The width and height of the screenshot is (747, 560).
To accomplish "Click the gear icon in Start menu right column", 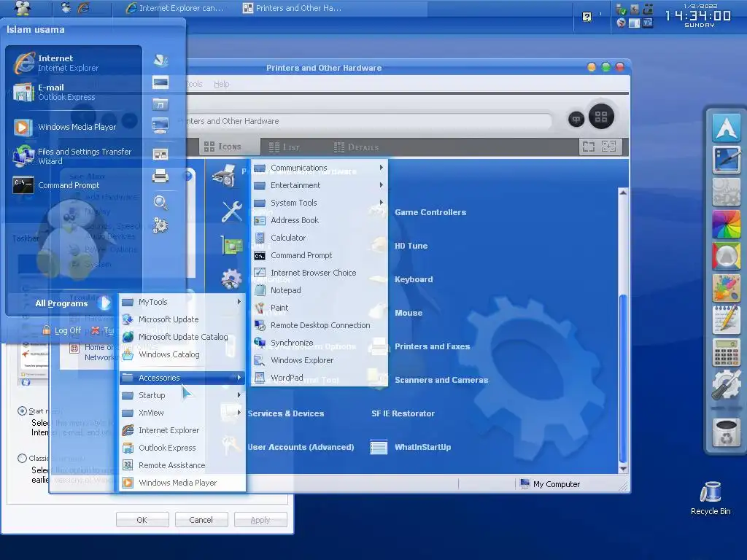I will click(x=160, y=225).
